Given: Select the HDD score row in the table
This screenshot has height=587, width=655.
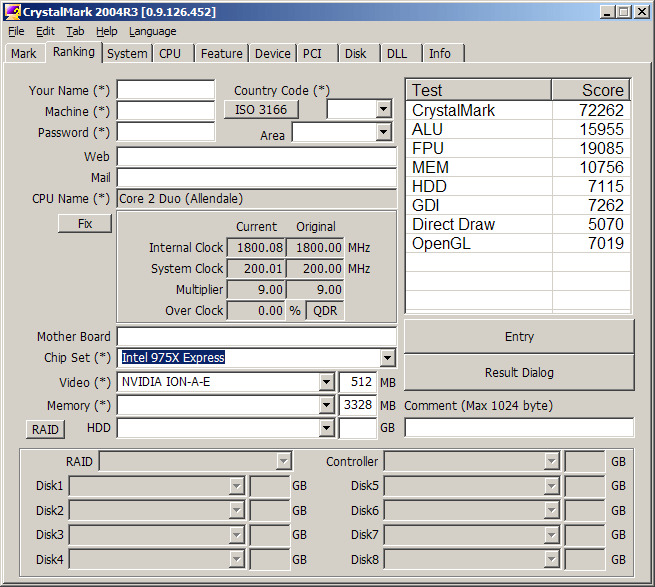Looking at the screenshot, I should click(518, 186).
